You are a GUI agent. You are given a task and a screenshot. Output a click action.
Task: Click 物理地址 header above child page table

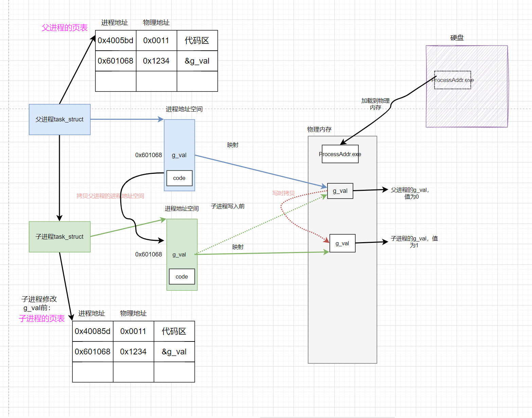click(134, 313)
